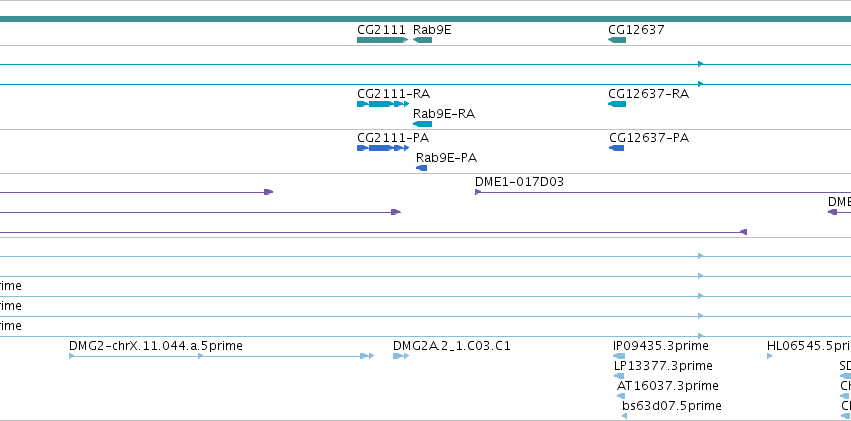This screenshot has width=851, height=421.
Task: Open the Rab9E-RA transcript feature
Action: click(422, 124)
